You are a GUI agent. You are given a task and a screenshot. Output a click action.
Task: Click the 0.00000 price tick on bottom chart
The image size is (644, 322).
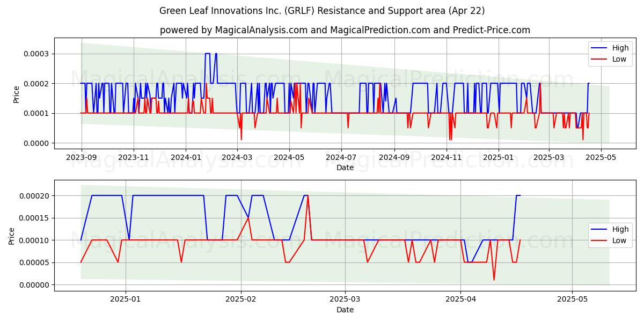tap(35, 285)
